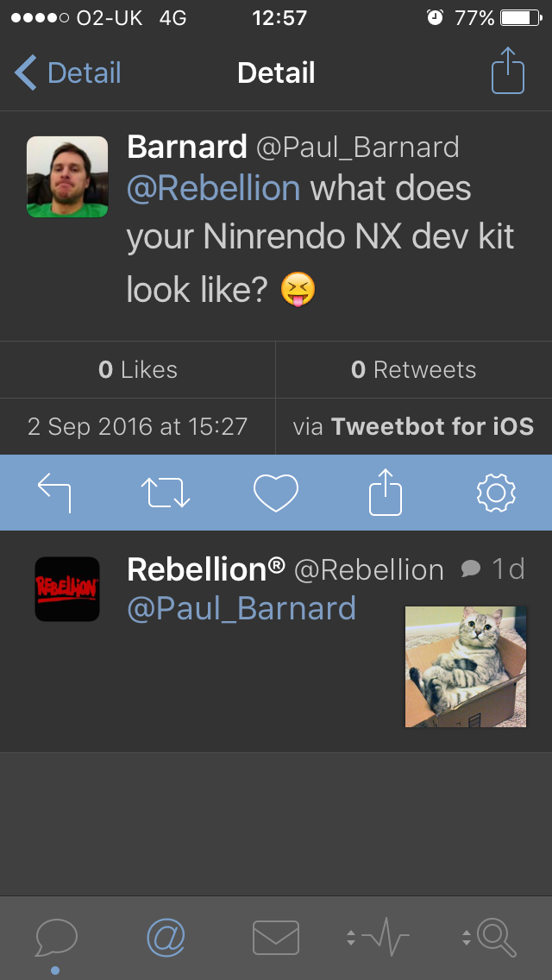Open the Search magnifier tab
The width and height of the screenshot is (552, 980).
coord(490,937)
